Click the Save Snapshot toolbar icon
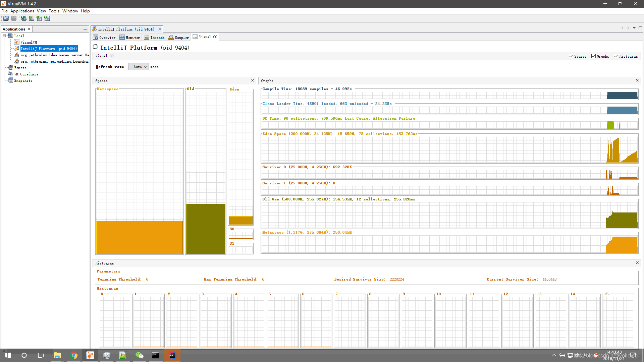The height and width of the screenshot is (362, 644). point(14,18)
